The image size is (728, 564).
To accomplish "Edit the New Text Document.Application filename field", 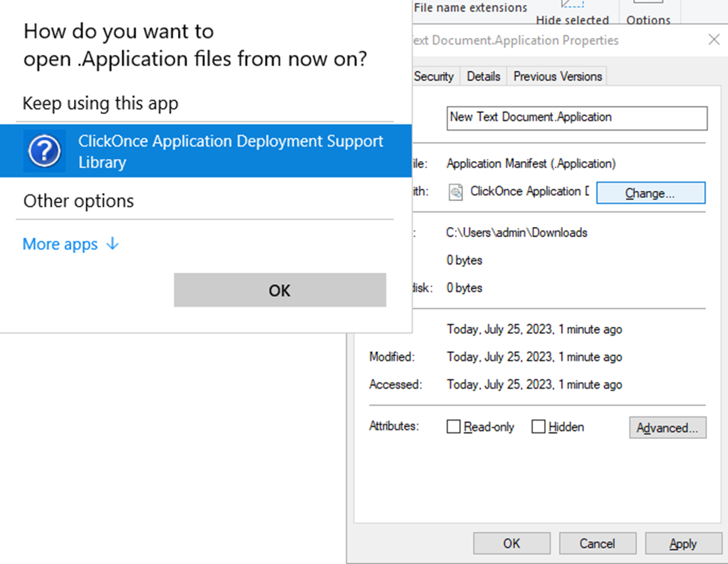I will (x=577, y=118).
